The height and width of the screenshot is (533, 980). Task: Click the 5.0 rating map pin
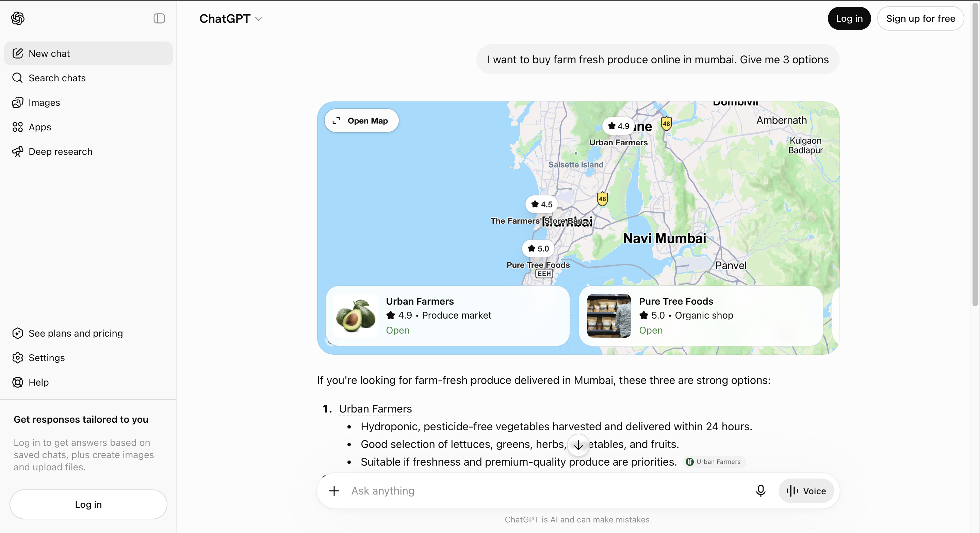(x=538, y=248)
